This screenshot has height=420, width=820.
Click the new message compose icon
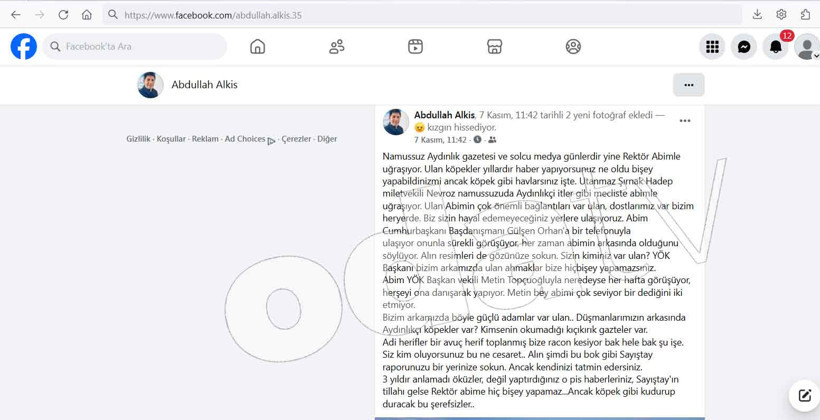[804, 396]
